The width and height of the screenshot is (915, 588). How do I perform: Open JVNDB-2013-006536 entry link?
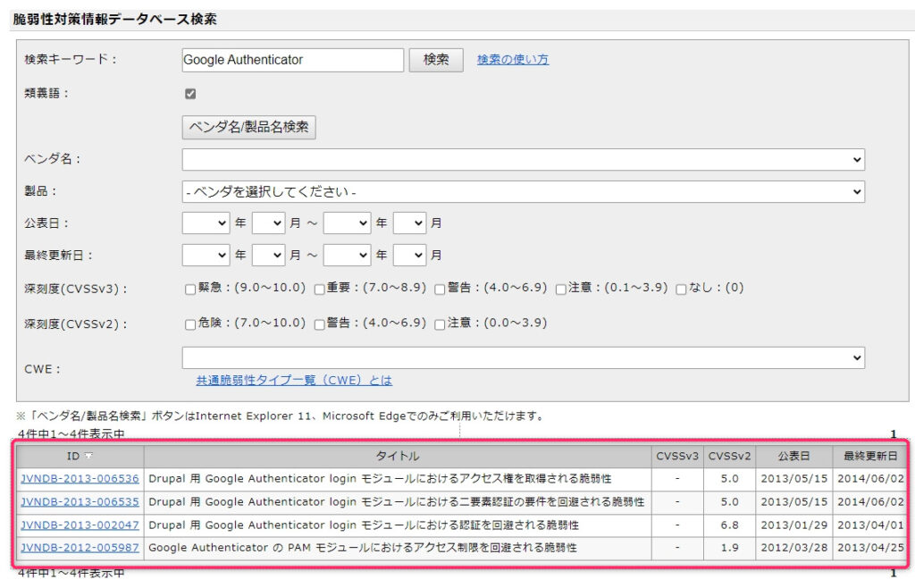pyautogui.click(x=80, y=479)
